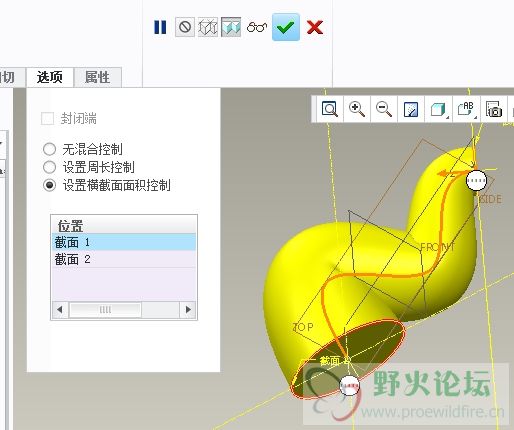
Task: Click the zoom in magnifier icon
Action: 357,109
